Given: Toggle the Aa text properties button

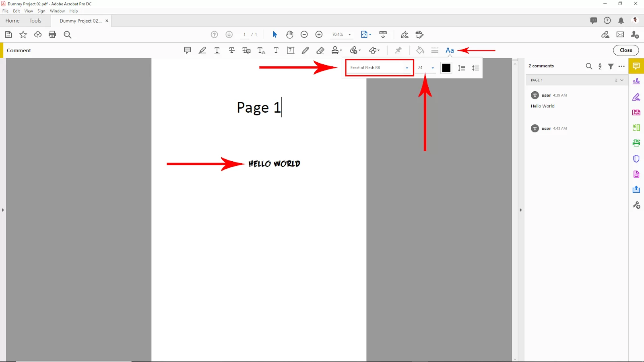Looking at the screenshot, I should coord(450,50).
